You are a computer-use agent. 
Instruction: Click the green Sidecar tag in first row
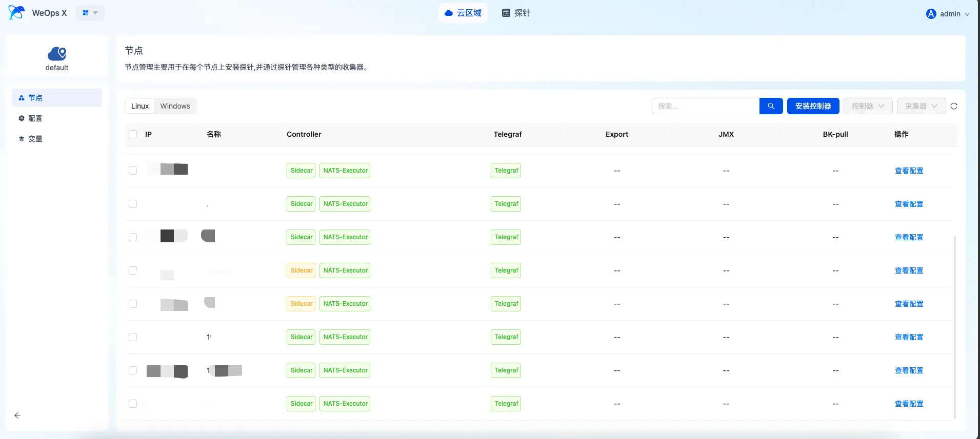[301, 171]
